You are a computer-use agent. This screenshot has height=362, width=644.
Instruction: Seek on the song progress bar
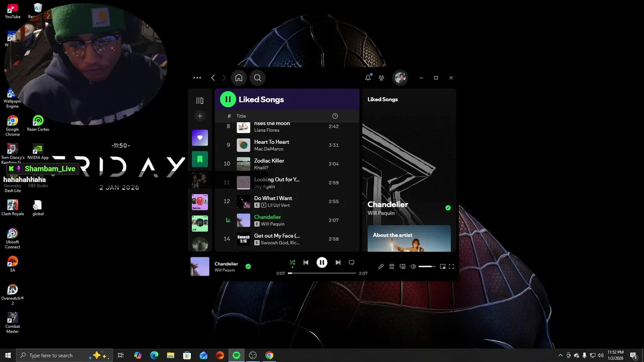(x=322, y=274)
